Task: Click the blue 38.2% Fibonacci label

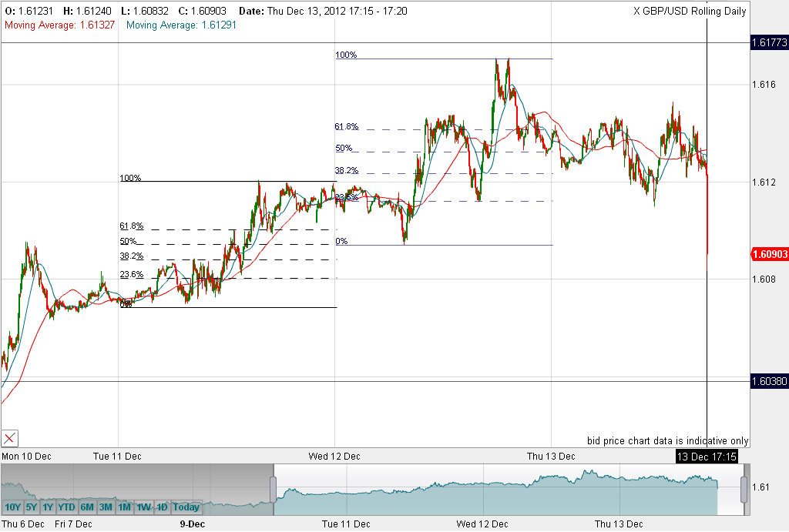Action: point(347,170)
